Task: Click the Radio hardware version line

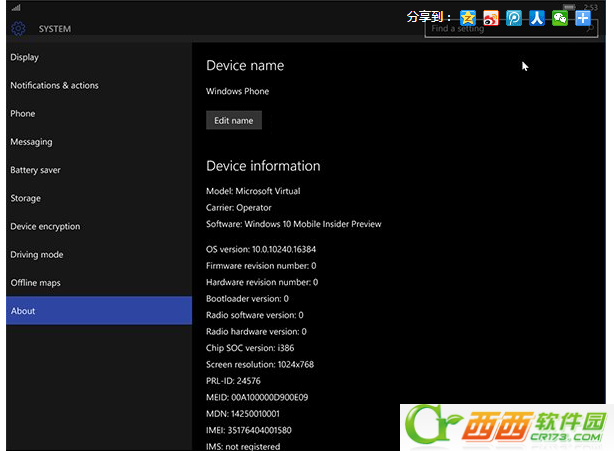Action: pos(256,332)
